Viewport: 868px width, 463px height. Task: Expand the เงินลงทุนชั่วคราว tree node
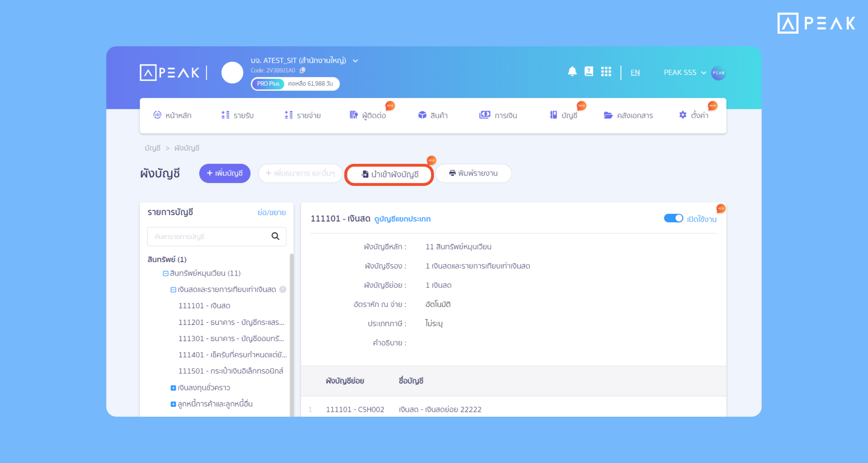click(x=173, y=388)
